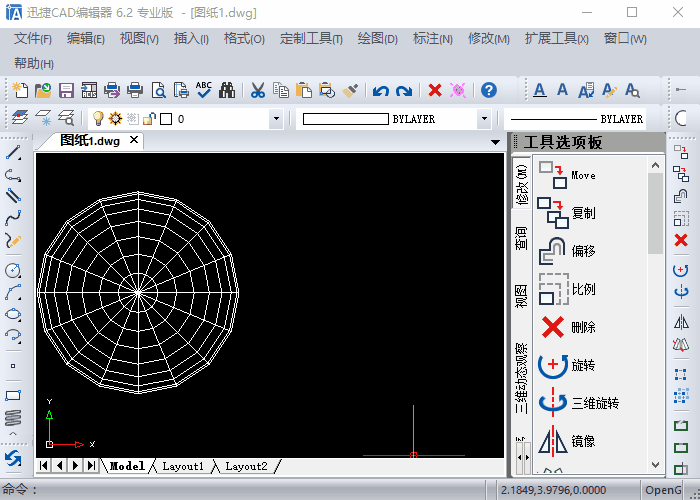Open the layer name dropdown
The image size is (700, 500).
pyautogui.click(x=276, y=119)
